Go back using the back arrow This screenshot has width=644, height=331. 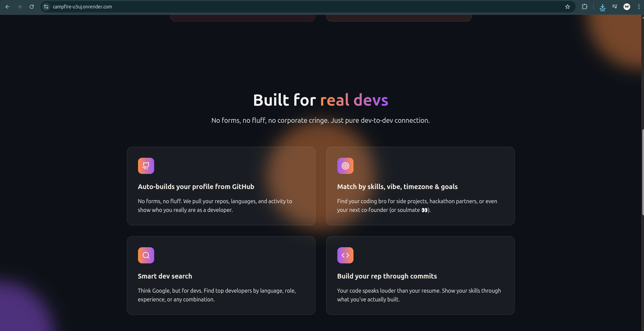click(7, 7)
